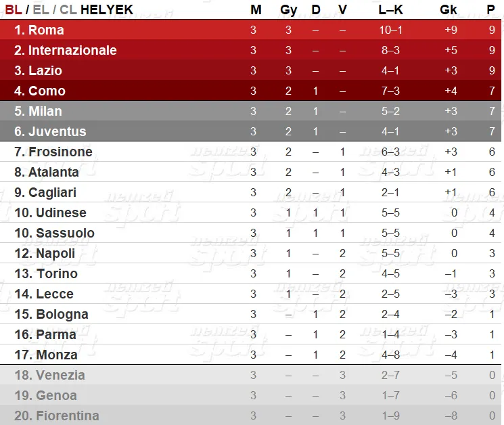The width and height of the screenshot is (504, 425).
Task: Click Roma's 10–1 goal record
Action: (x=390, y=30)
